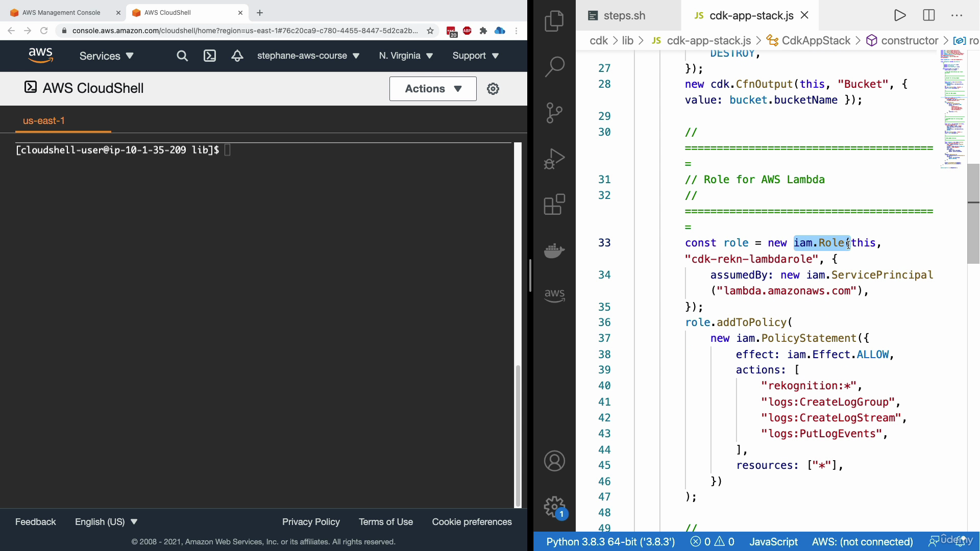Viewport: 980px width, 551px height.
Task: Click AWS: (not connected) status item
Action: 862,542
